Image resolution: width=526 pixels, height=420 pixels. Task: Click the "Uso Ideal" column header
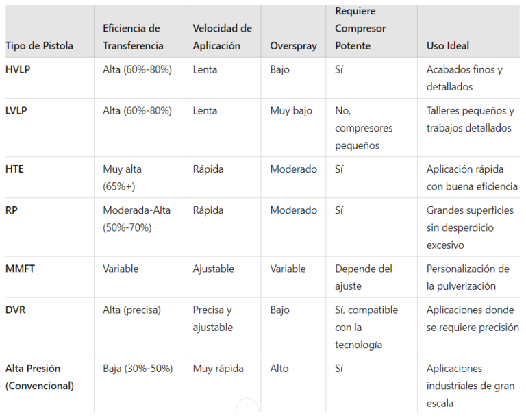point(448,46)
